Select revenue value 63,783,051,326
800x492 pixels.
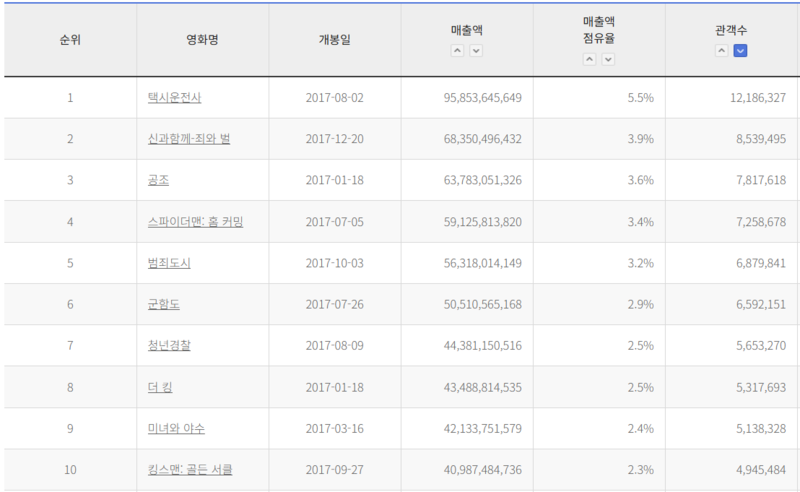point(483,180)
